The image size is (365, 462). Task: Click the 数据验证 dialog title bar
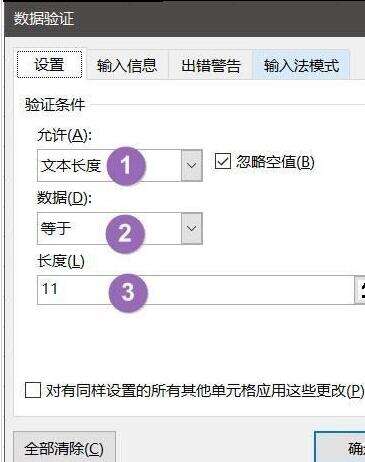(x=185, y=18)
